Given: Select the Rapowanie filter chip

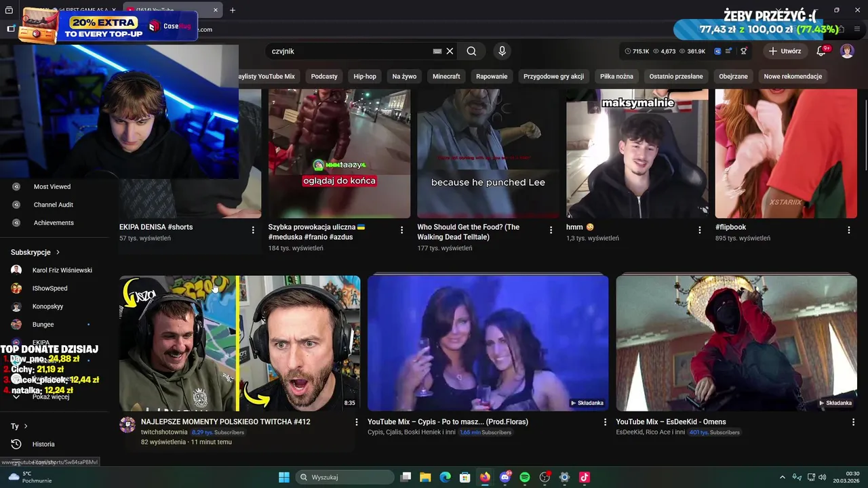Looking at the screenshot, I should (x=492, y=77).
